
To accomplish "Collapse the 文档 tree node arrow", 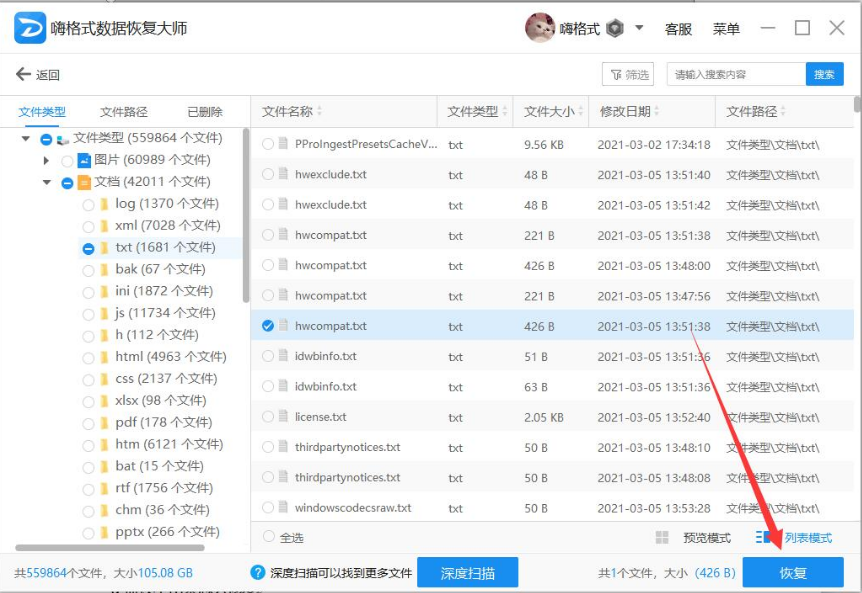I will tap(46, 182).
